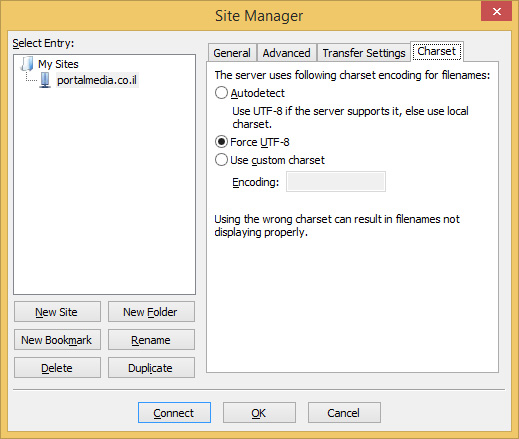This screenshot has width=519, height=439.
Task: Select the Charset tab
Action: coord(437,51)
